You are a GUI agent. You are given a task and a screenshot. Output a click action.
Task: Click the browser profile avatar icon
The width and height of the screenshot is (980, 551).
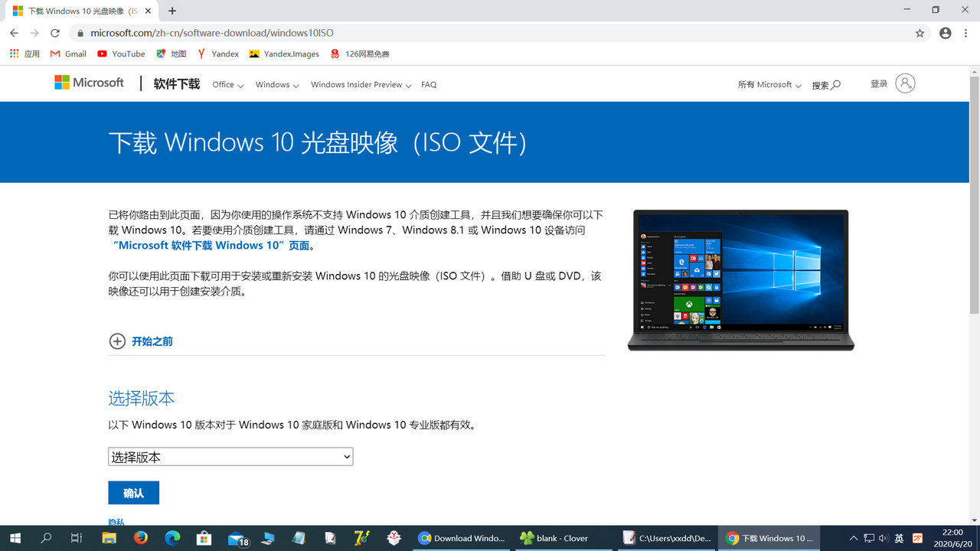coord(944,33)
